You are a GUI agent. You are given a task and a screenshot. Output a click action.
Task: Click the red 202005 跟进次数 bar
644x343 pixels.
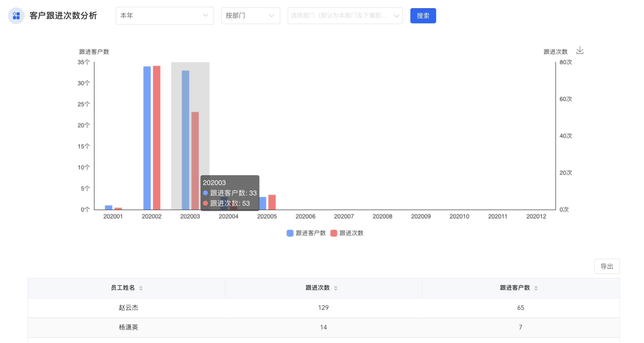point(272,202)
